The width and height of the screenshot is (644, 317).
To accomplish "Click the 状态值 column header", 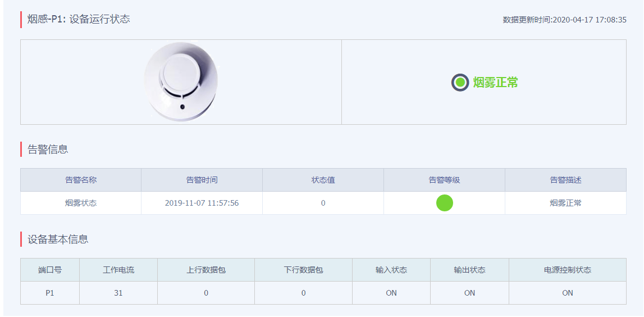I will click(x=323, y=180).
